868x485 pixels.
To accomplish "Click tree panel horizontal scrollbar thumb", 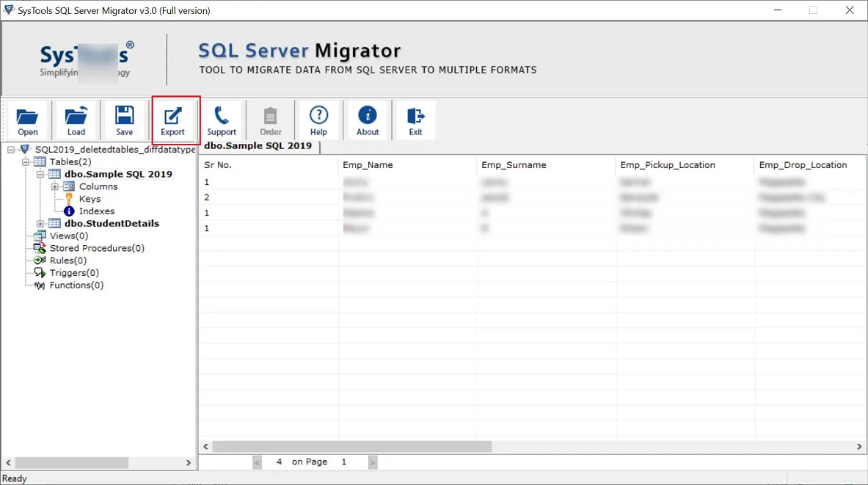I will [72, 462].
